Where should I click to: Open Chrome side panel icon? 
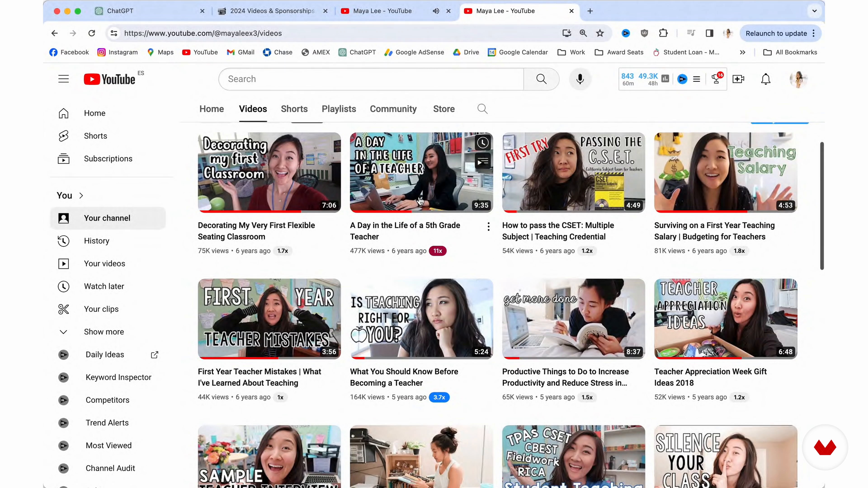point(709,33)
